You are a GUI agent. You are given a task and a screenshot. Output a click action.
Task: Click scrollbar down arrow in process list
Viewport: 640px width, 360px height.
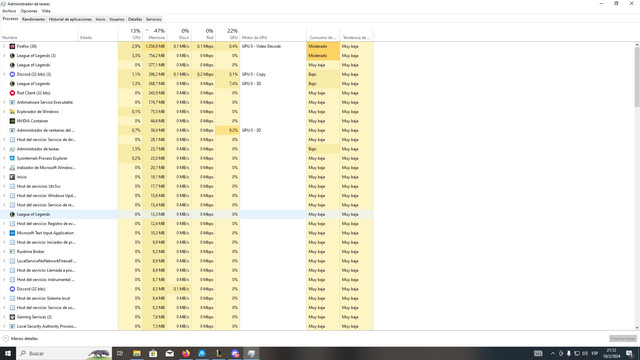point(637,327)
